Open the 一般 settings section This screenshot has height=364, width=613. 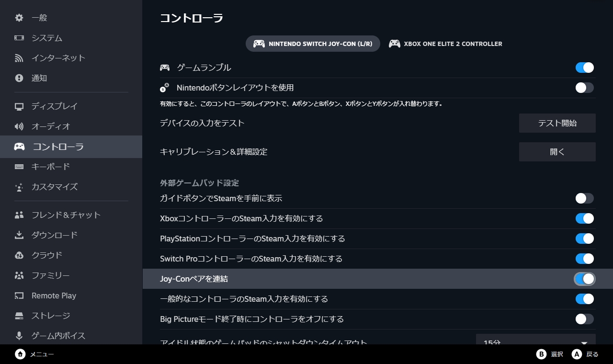(71, 18)
